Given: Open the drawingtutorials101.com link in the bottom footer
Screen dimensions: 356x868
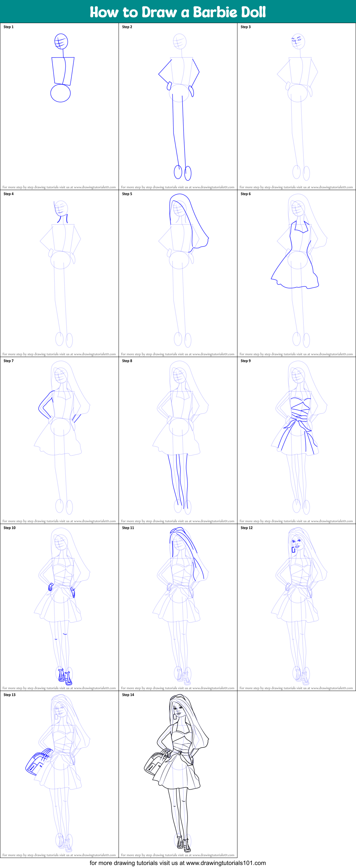Looking at the screenshot, I should click(225, 863).
